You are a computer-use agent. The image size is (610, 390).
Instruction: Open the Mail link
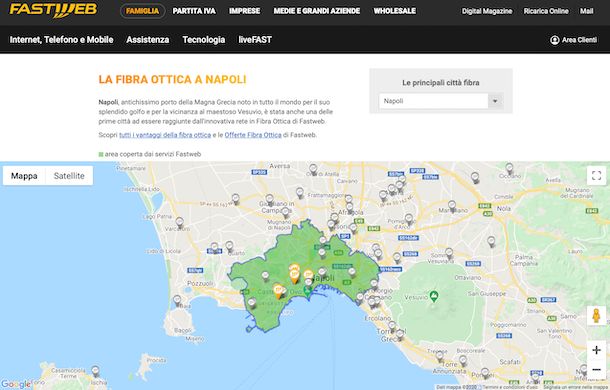(587, 11)
